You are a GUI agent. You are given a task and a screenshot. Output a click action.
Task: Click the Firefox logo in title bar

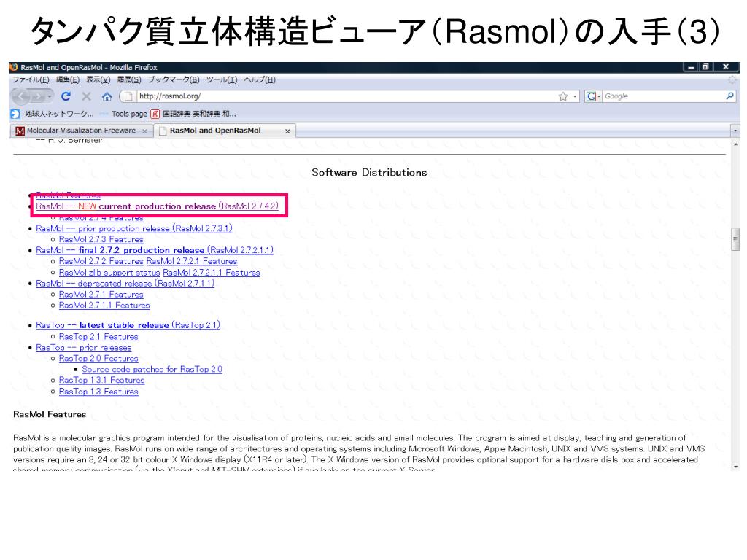click(14, 67)
